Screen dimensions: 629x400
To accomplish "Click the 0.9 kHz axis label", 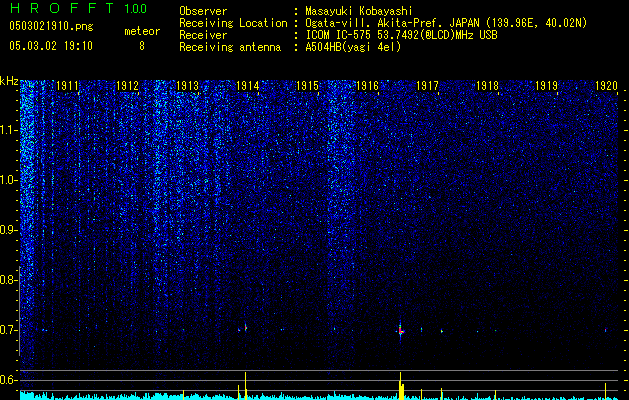I will point(8,230).
